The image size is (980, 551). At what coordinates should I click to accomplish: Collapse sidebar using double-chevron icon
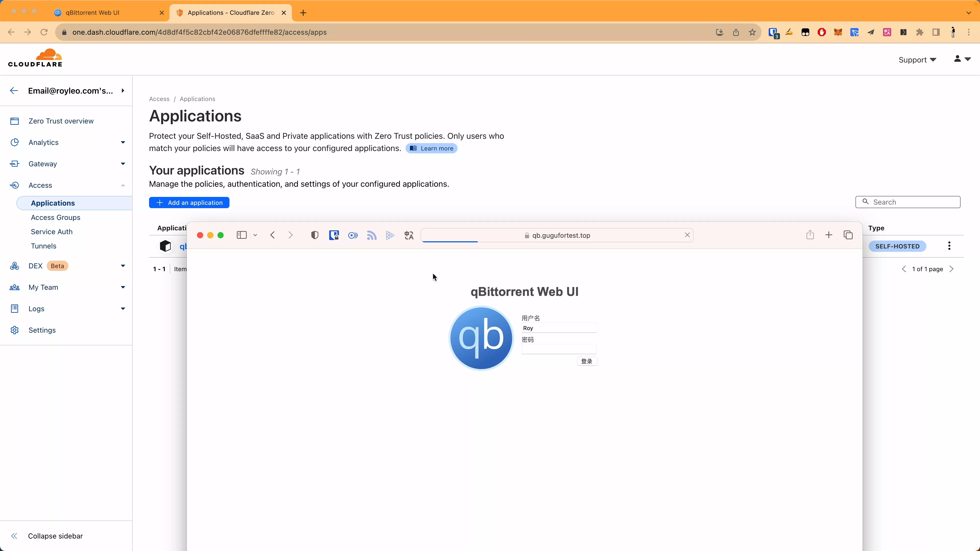click(x=14, y=536)
